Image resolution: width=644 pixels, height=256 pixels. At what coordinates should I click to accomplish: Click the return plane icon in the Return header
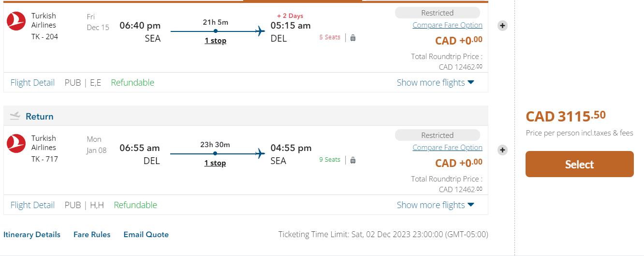tap(15, 116)
